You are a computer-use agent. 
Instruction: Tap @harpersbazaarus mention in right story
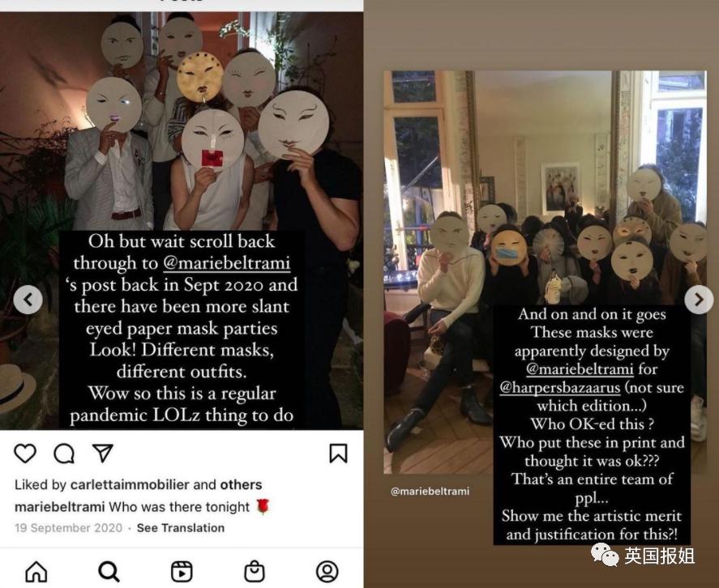pyautogui.click(x=560, y=388)
